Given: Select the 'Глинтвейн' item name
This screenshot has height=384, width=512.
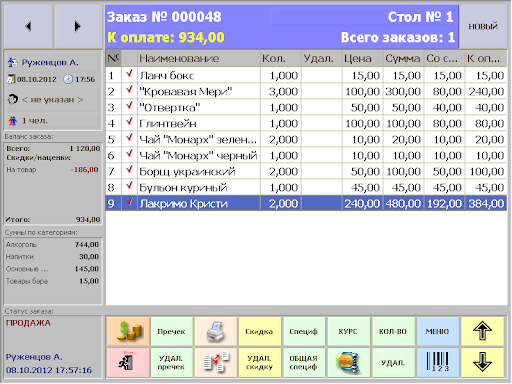Looking at the screenshot, I should [x=168, y=124].
